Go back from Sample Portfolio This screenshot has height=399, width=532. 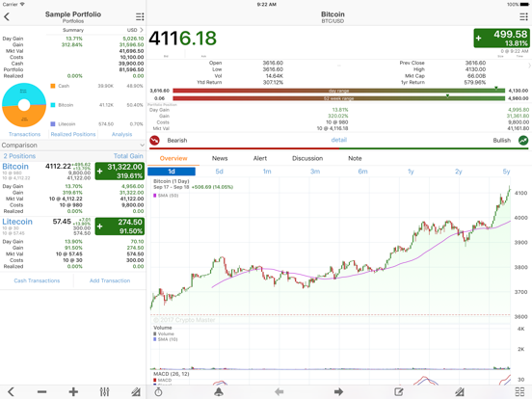(7, 16)
